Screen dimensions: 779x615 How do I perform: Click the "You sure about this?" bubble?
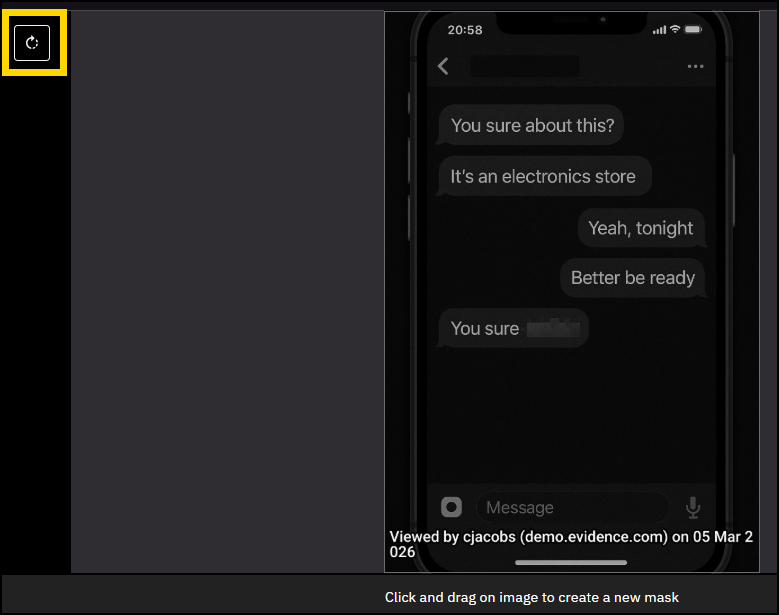click(x=532, y=126)
